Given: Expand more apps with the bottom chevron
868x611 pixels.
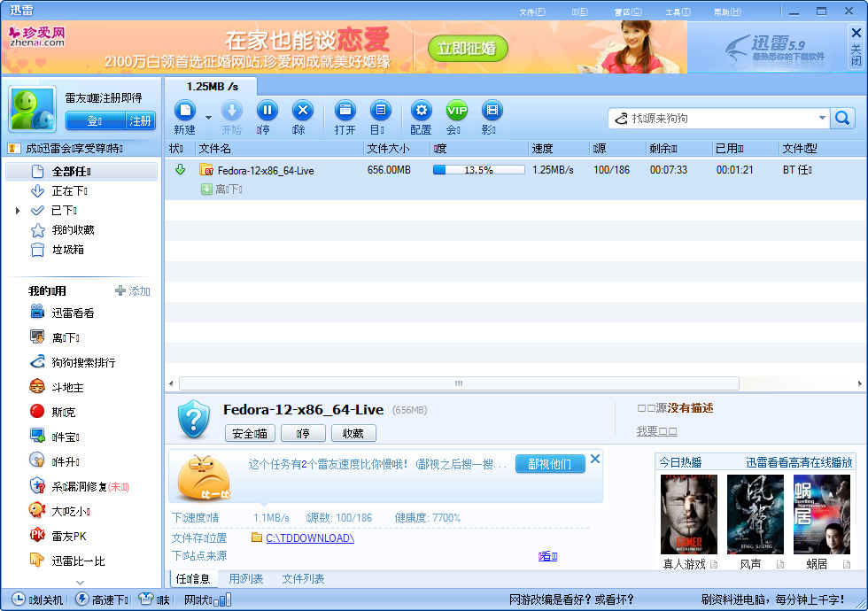Looking at the screenshot, I should point(81,583).
